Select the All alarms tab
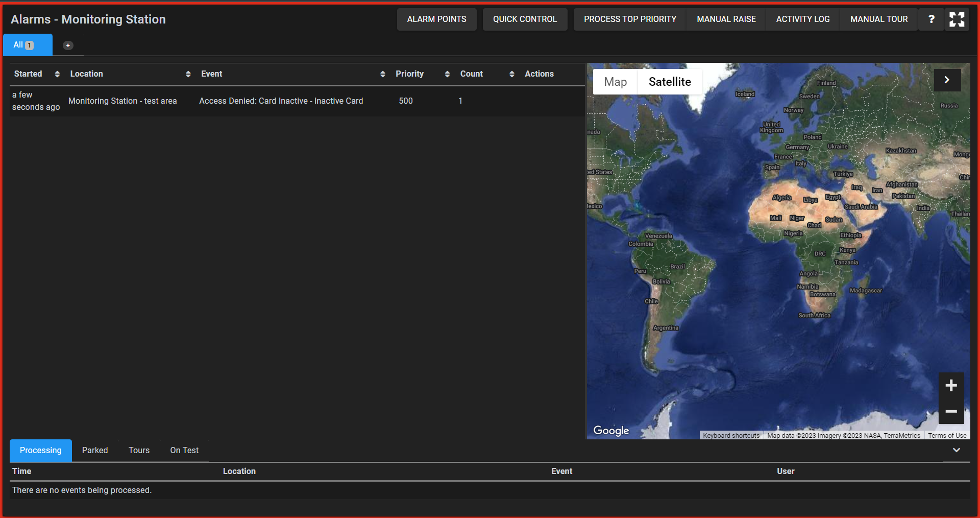The height and width of the screenshot is (518, 980). point(28,45)
